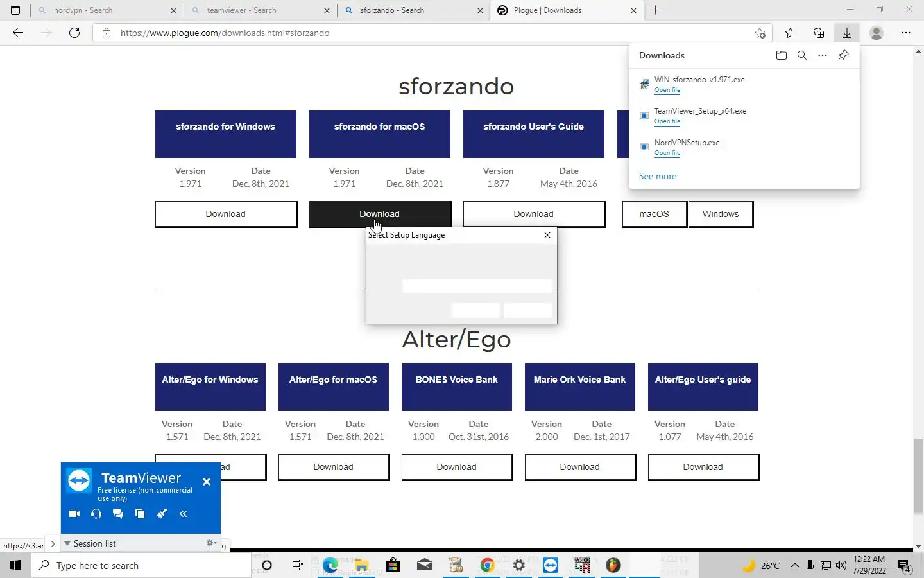Close the Select Setup Language dialog
Screen dimensions: 924x578
click(x=547, y=235)
